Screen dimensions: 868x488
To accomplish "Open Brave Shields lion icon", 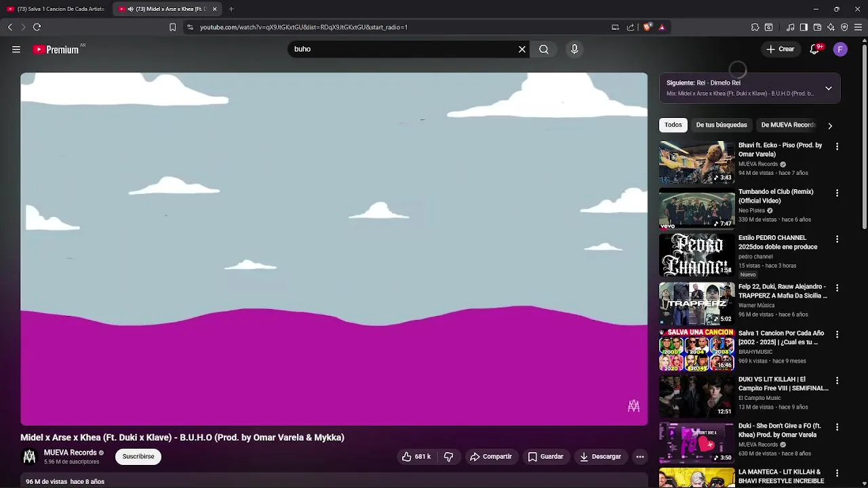I will 647,27.
